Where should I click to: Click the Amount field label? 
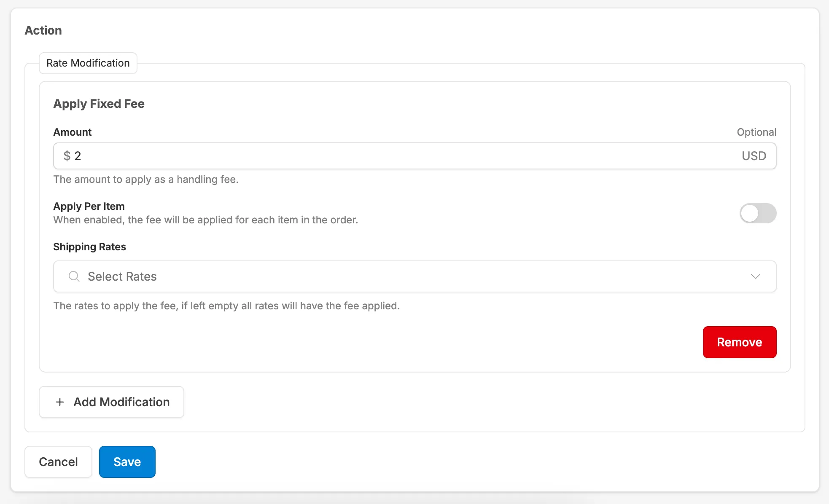pyautogui.click(x=72, y=132)
